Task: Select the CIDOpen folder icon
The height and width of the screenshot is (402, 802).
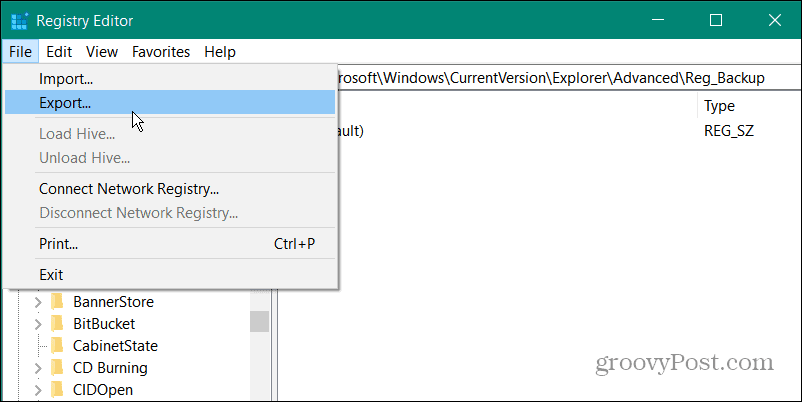Action: point(57,390)
